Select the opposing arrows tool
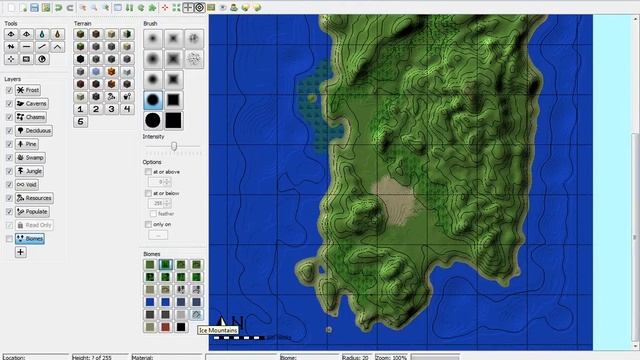 pos(11,47)
